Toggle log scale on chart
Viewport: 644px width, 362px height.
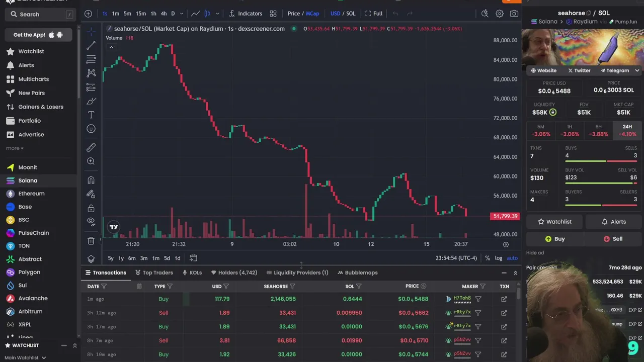499,258
